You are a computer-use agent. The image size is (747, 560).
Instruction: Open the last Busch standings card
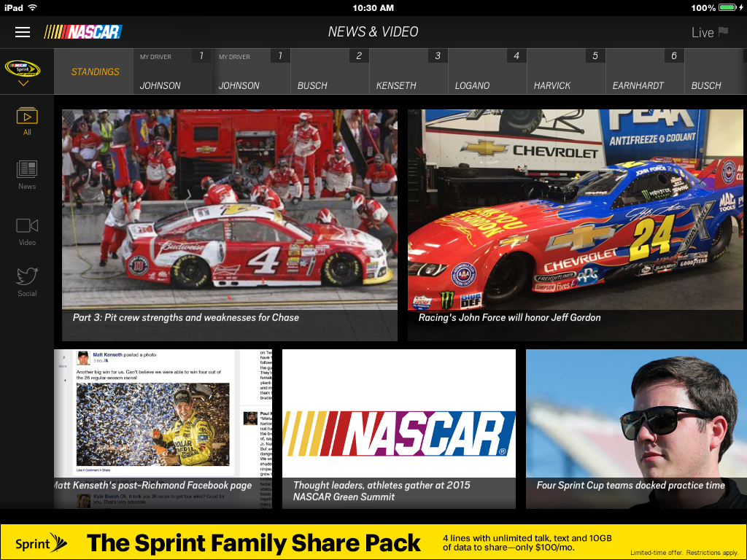716,71
